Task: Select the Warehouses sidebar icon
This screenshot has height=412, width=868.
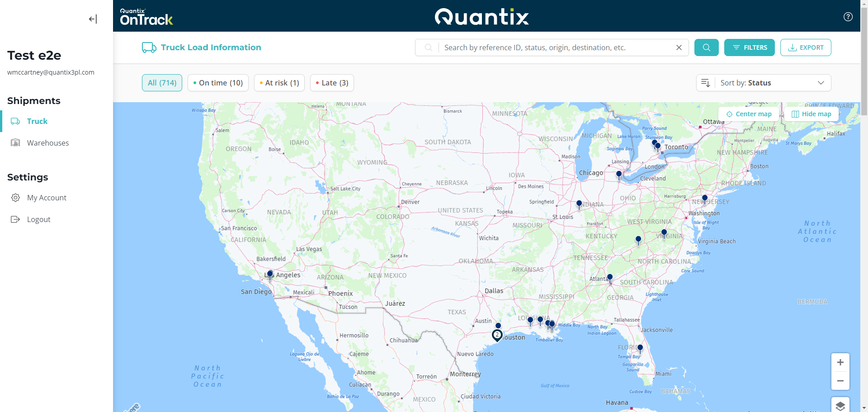Action: click(x=15, y=142)
